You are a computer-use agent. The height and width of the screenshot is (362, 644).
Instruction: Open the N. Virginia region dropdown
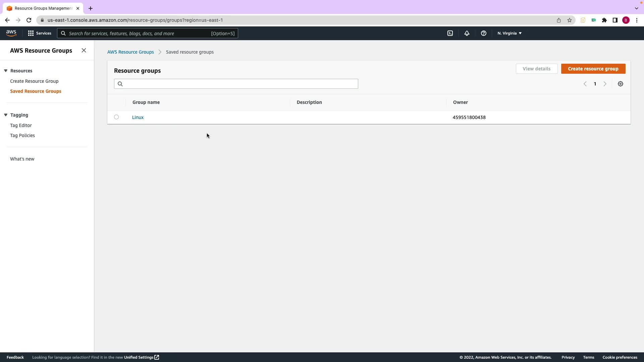[509, 33]
